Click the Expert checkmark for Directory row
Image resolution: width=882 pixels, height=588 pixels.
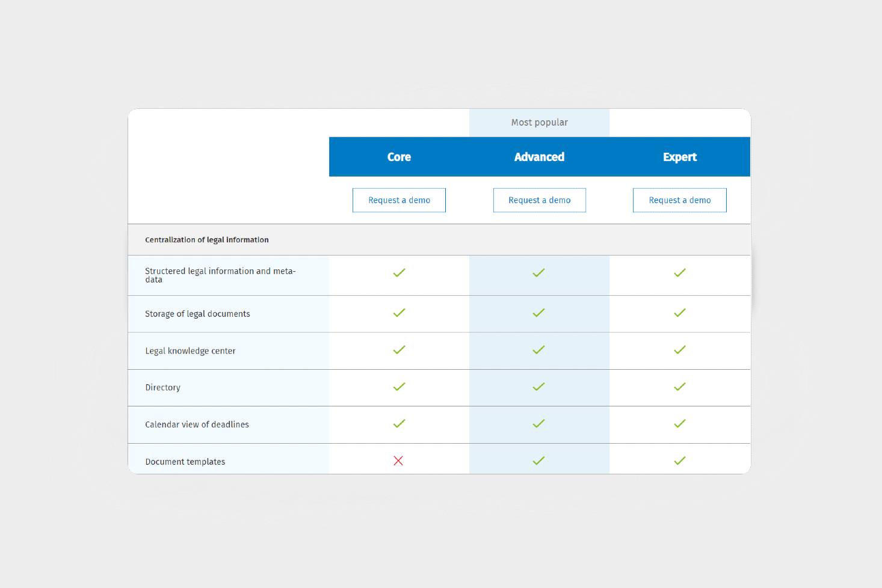click(x=679, y=387)
